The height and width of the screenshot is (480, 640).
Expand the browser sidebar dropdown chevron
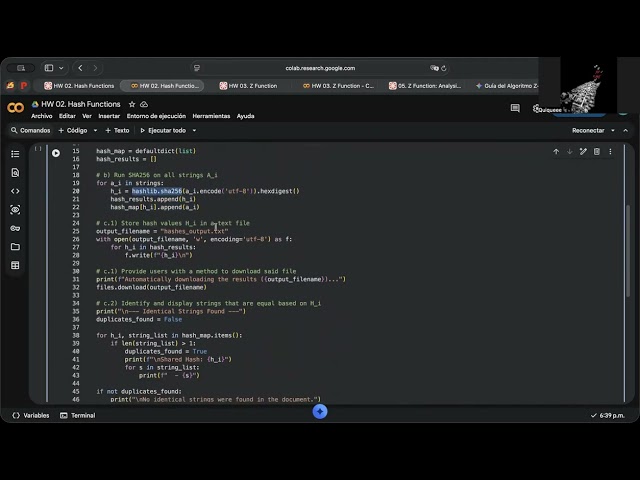(x=61, y=68)
